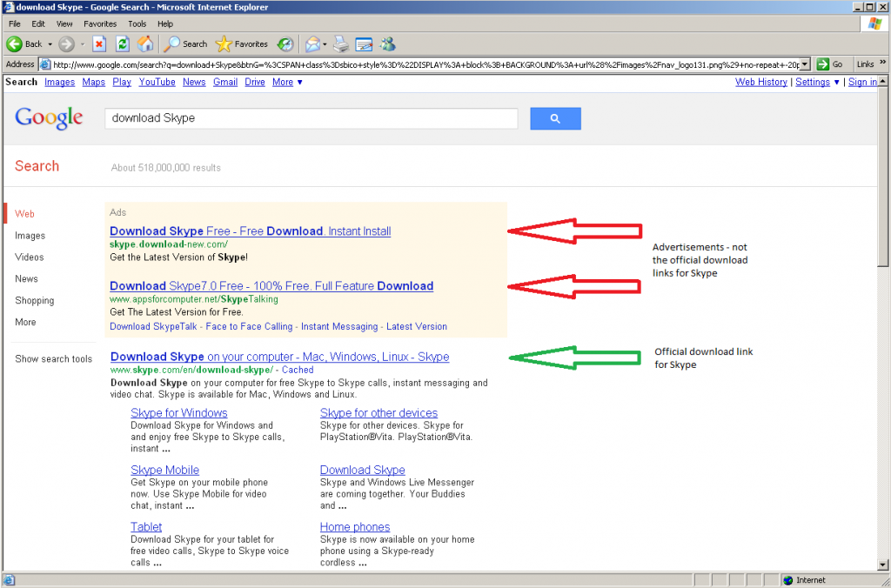Image resolution: width=891 pixels, height=588 pixels.
Task: Click the Sign in link
Action: point(862,82)
